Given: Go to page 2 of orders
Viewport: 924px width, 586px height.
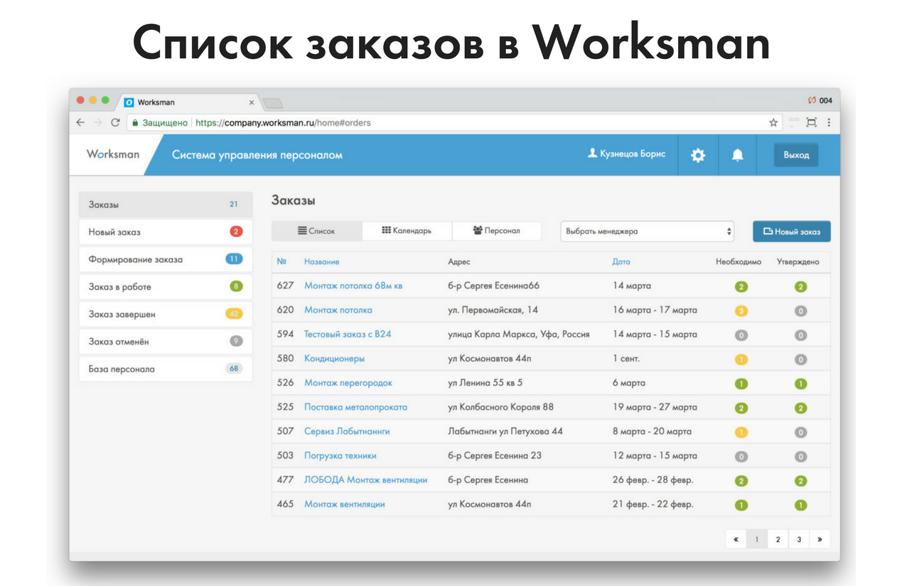Looking at the screenshot, I should pos(778,539).
